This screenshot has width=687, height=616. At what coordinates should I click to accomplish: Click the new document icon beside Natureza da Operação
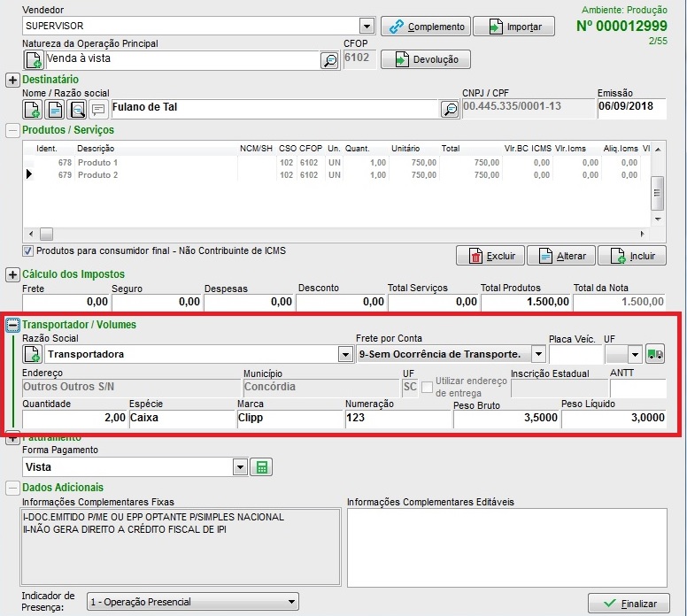[33, 60]
